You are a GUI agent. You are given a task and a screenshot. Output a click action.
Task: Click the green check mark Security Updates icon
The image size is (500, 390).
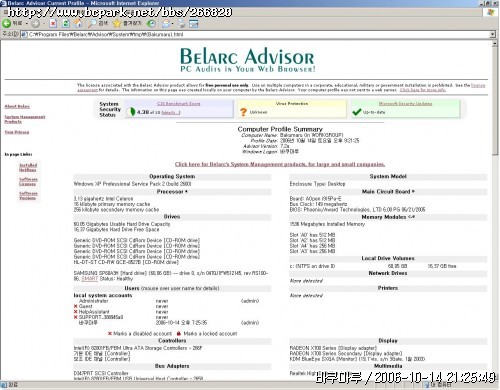(x=357, y=112)
